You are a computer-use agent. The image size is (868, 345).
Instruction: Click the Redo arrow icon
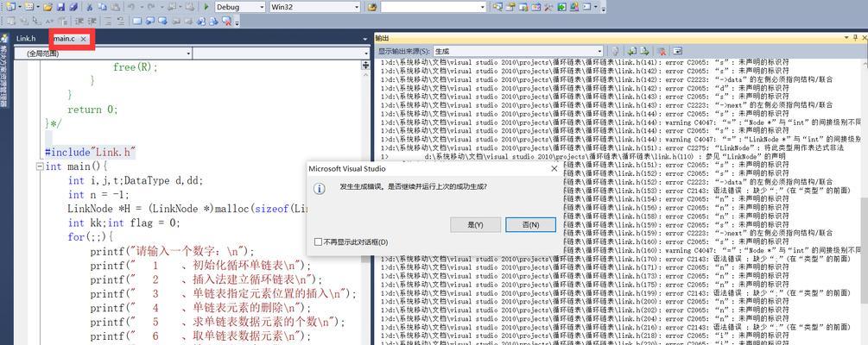pyautogui.click(x=151, y=7)
